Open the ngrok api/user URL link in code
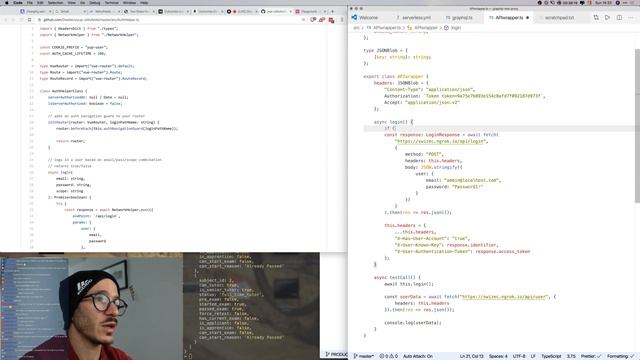This screenshot has width=640, height=360. [504, 297]
